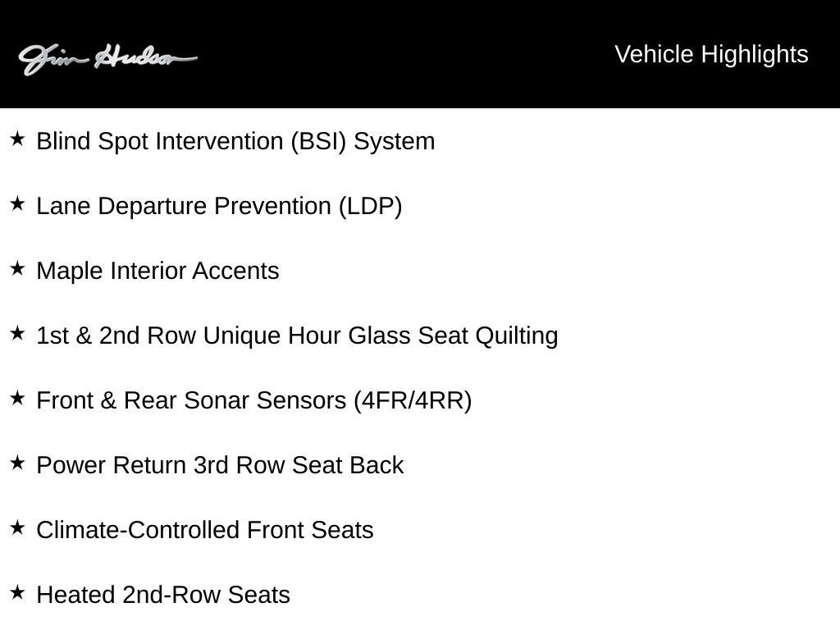Click star bullet beside Heated 2nd-Row Seats
The image size is (840, 630).
tap(18, 593)
